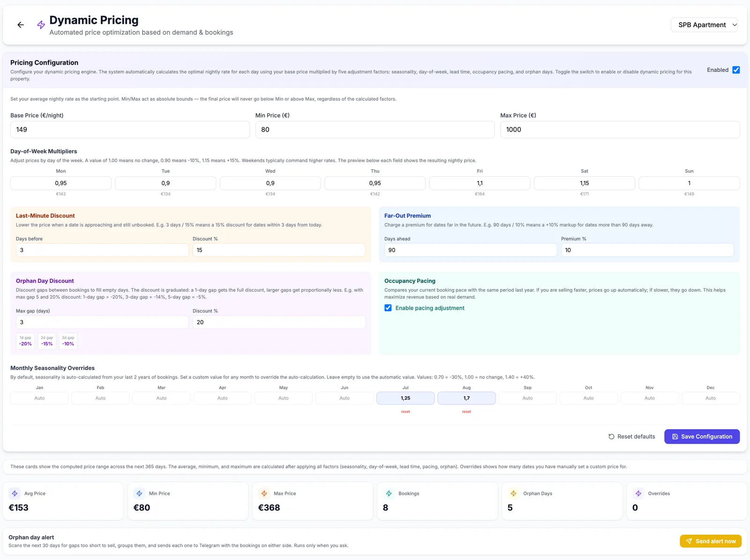Click Reset defaults button
This screenshot has width=750, height=560.
pos(632,436)
